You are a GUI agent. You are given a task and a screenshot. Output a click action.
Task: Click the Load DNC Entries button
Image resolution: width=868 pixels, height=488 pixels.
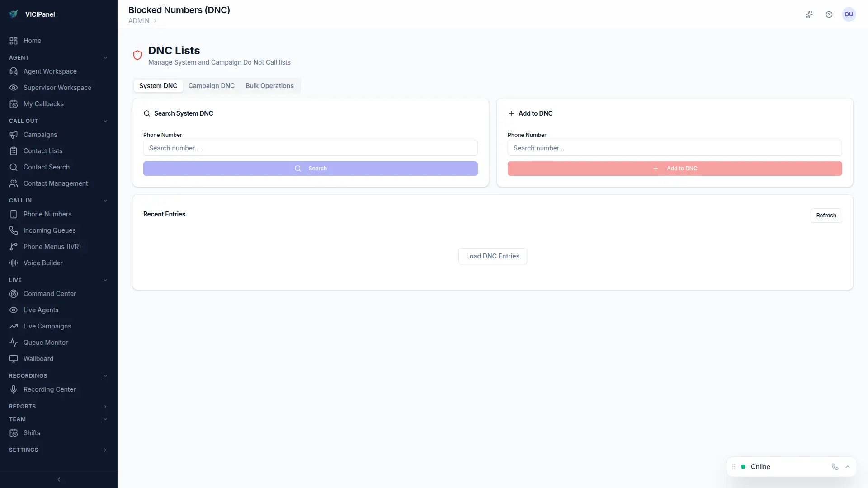tap(492, 256)
